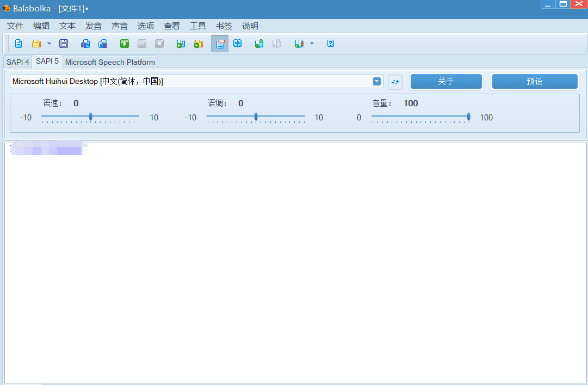Click the 语速 label text
This screenshot has width=588, height=385.
pyautogui.click(x=52, y=103)
